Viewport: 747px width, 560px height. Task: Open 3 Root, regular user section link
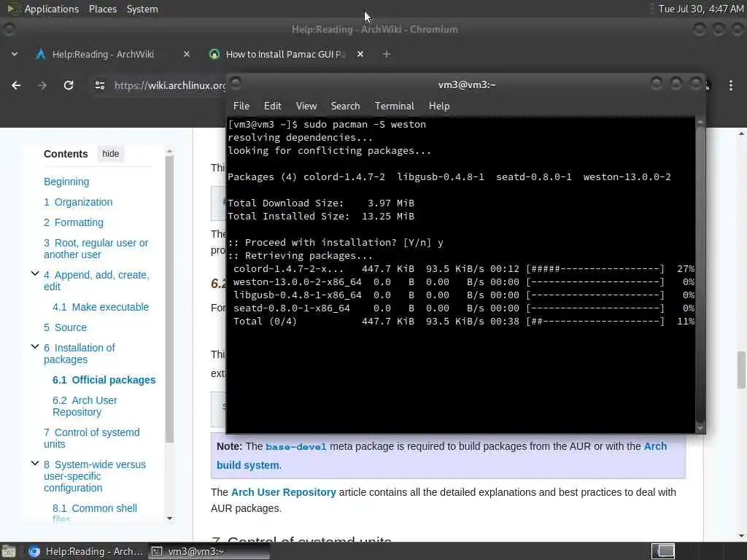[96, 249]
